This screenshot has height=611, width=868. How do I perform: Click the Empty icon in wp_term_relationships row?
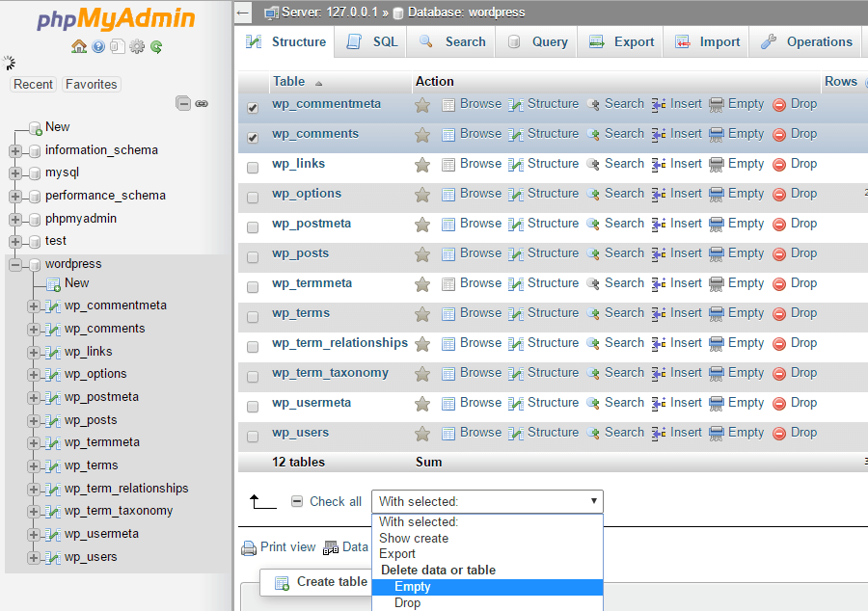(x=717, y=343)
